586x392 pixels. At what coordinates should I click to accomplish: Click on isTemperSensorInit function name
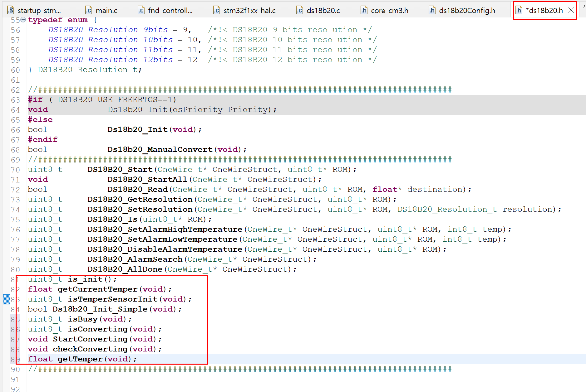point(113,299)
